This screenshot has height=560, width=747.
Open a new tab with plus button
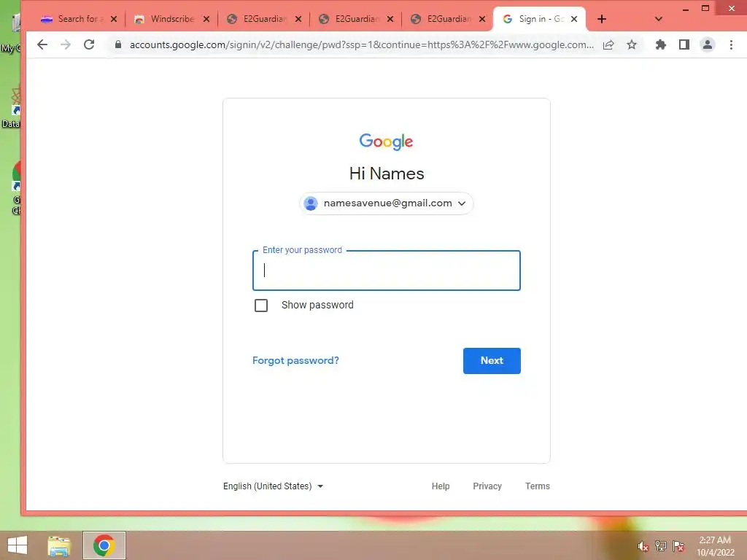602,19
